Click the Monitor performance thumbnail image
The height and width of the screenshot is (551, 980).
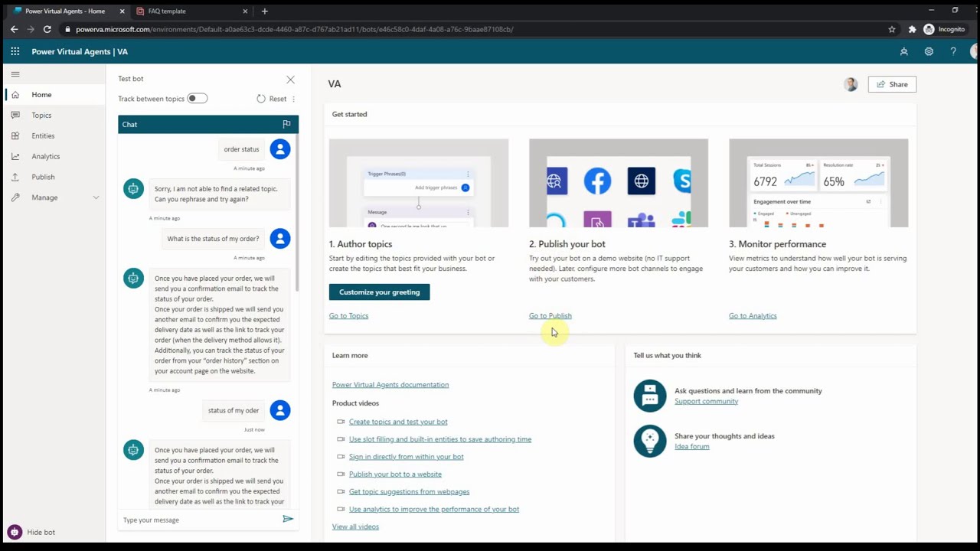coord(818,183)
